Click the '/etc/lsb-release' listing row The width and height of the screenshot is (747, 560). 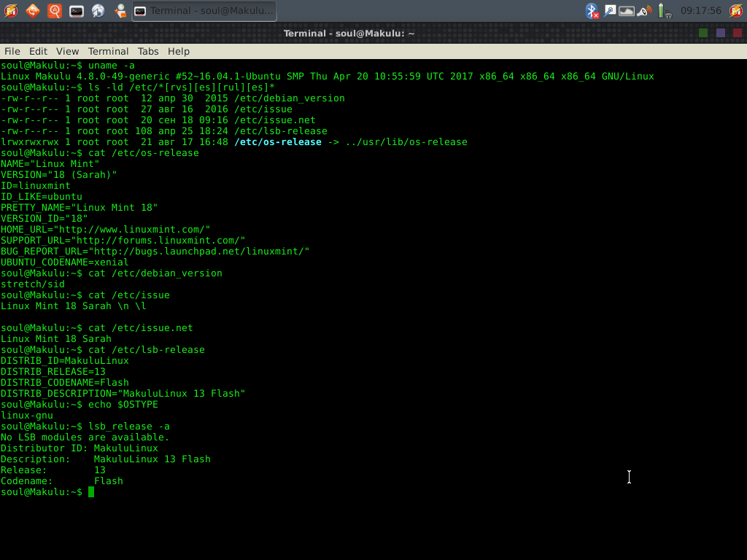point(164,131)
